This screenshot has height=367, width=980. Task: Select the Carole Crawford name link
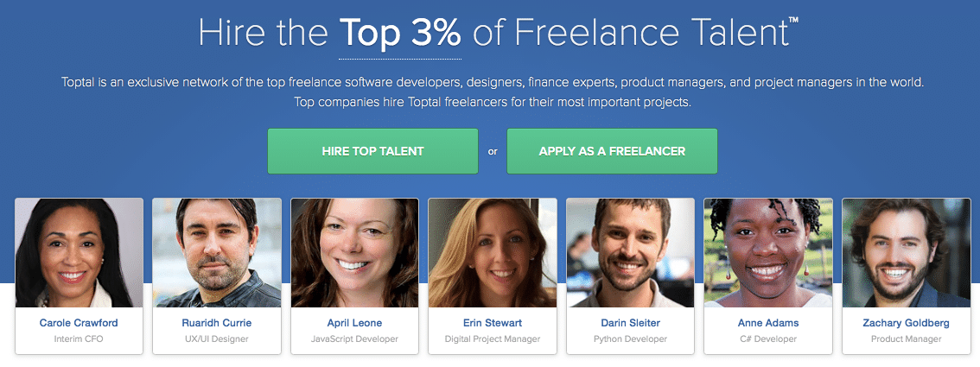pos(79,323)
